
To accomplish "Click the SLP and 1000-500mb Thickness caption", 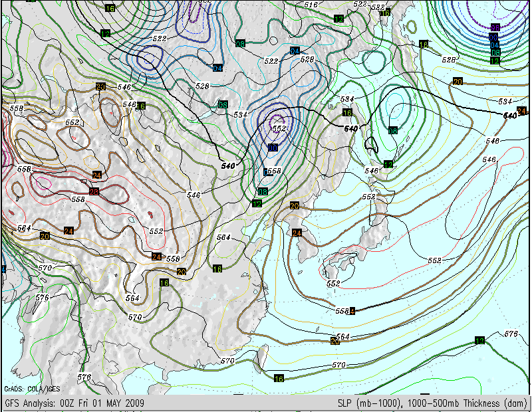I will tap(432, 403).
